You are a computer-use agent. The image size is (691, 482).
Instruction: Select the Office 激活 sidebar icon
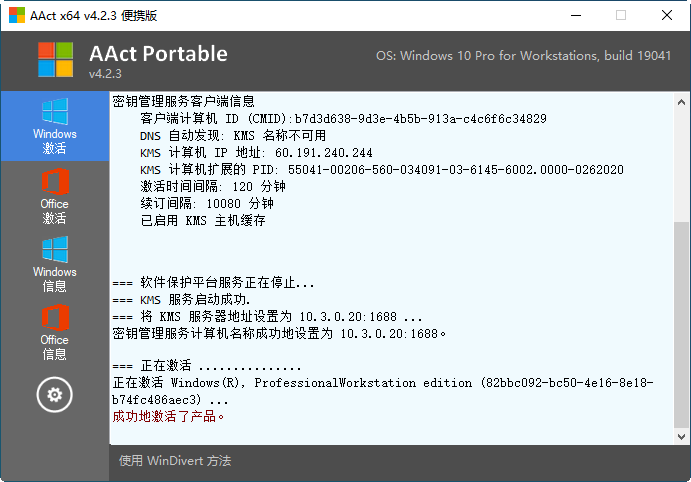(x=54, y=196)
